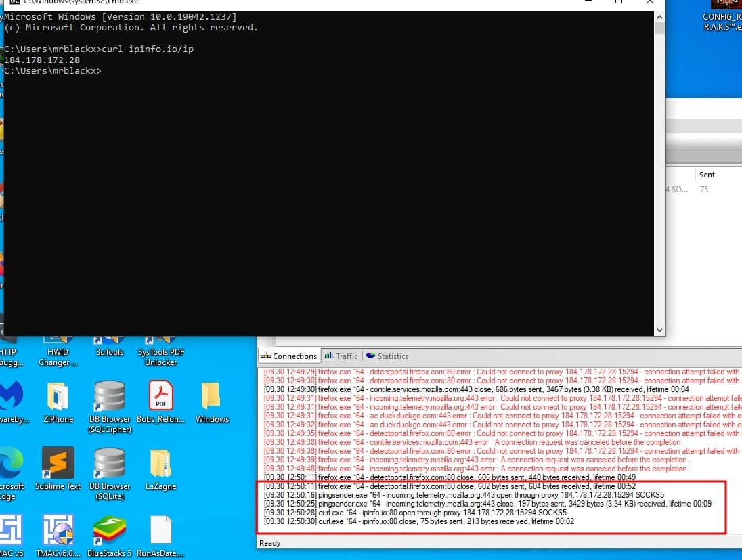Click the Sent column header

click(x=707, y=175)
